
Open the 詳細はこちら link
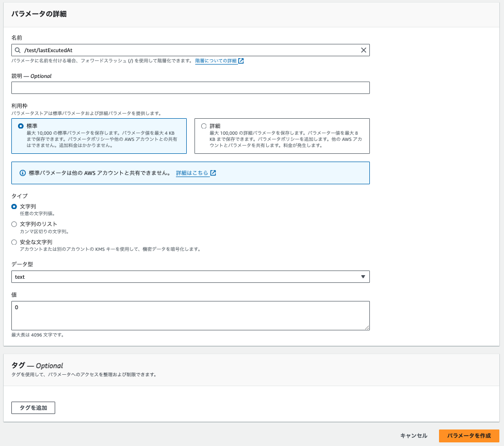(192, 173)
